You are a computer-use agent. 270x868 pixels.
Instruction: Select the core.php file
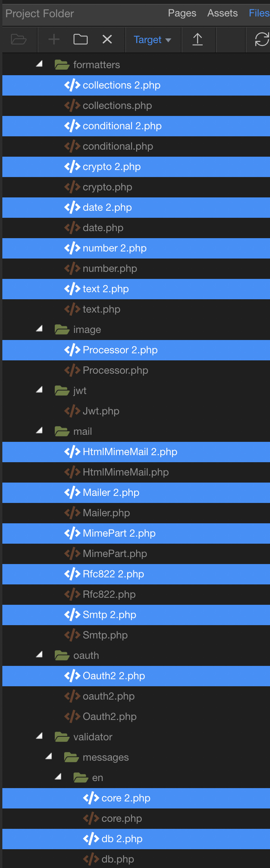(121, 818)
